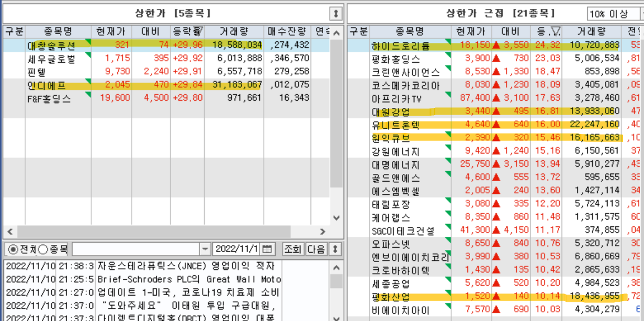The height and width of the screenshot is (321, 644).
Task: Select the SGC이테크건설 row
Action: click(x=495, y=230)
